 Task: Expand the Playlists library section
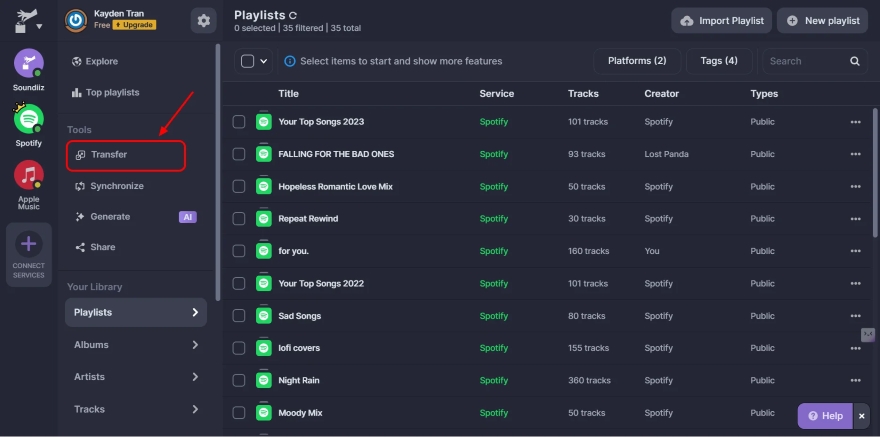(x=136, y=312)
